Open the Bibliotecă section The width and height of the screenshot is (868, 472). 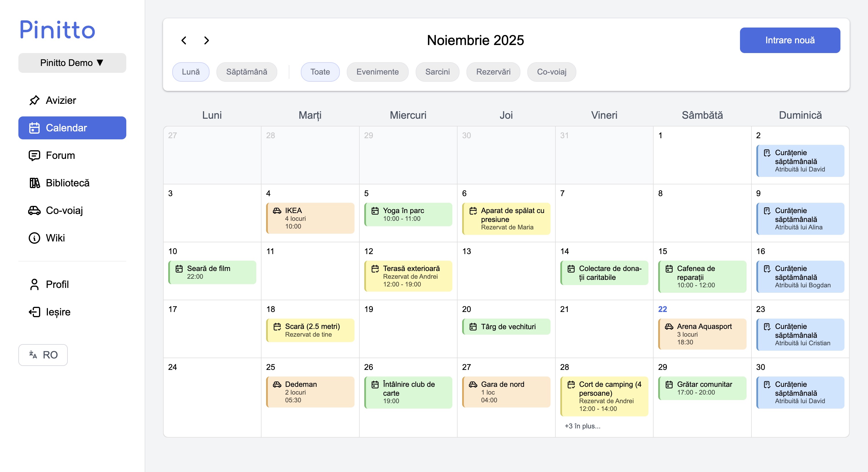pyautogui.click(x=67, y=183)
